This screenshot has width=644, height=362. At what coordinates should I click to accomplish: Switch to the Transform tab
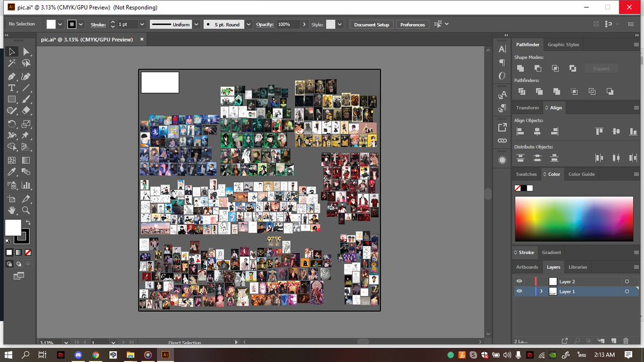click(x=527, y=108)
